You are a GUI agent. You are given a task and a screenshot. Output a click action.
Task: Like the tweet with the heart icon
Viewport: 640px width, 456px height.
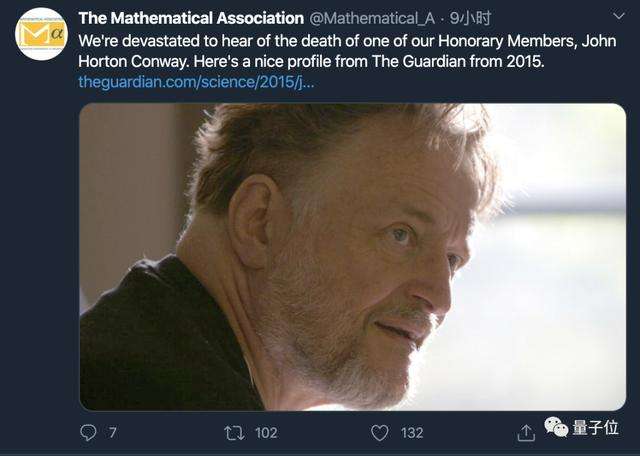(x=379, y=432)
